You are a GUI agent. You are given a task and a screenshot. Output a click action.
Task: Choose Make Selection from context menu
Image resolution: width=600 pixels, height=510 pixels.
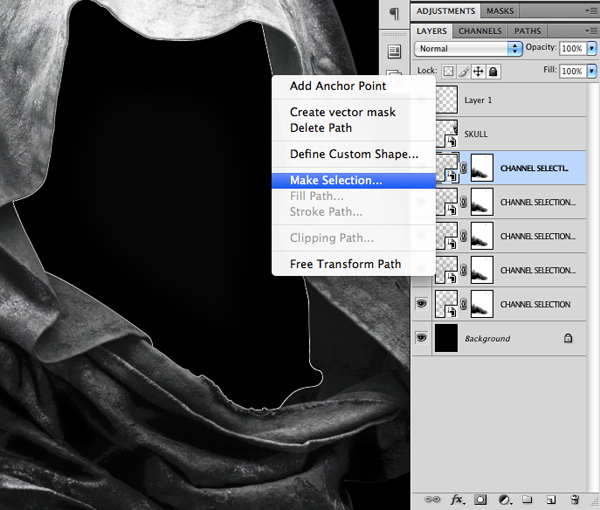pyautogui.click(x=336, y=180)
